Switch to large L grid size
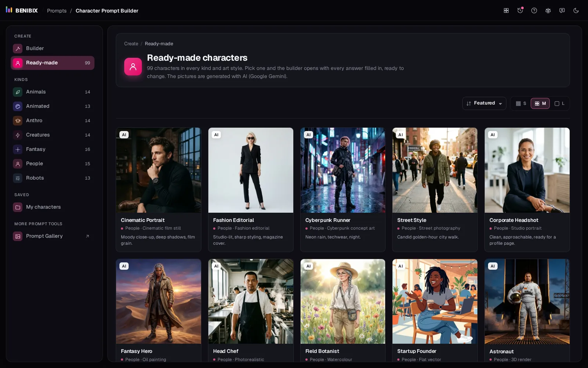588x368 pixels. 559,103
